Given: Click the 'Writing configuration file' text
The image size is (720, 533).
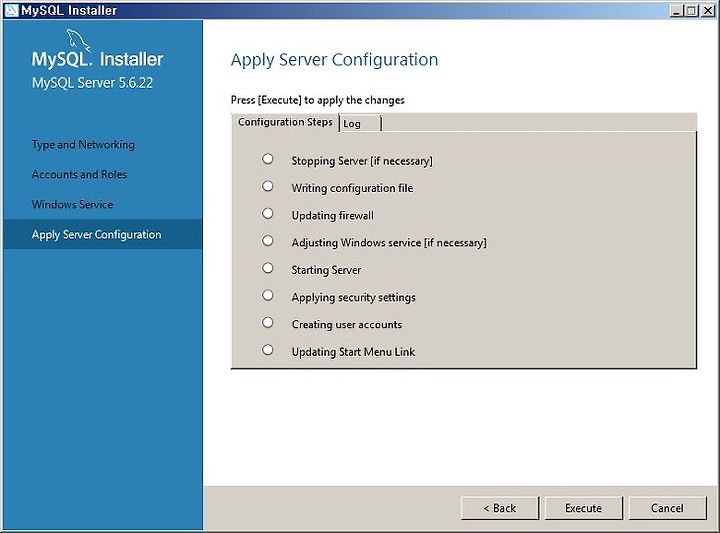Looking at the screenshot, I should [352, 188].
